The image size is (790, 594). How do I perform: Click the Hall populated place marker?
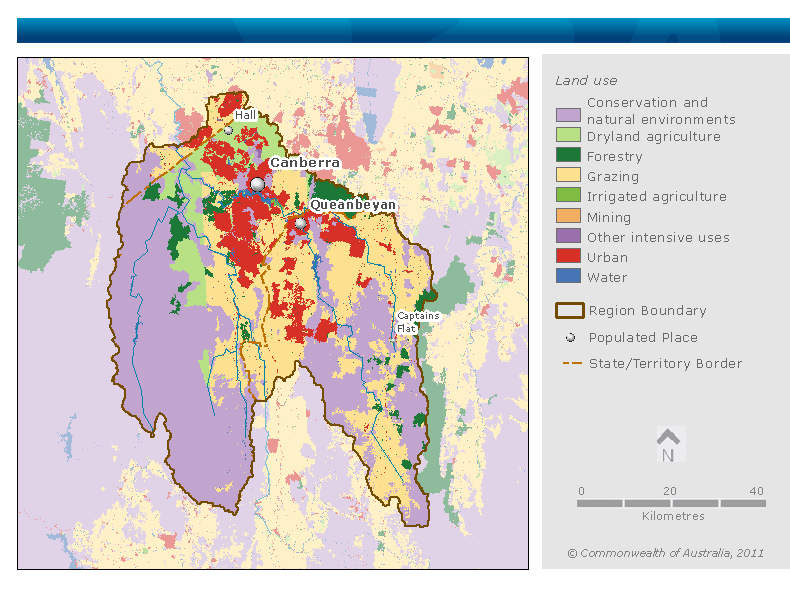[228, 130]
